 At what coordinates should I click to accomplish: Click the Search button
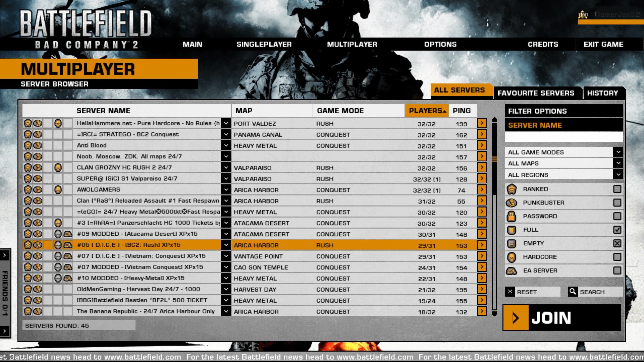click(x=595, y=292)
